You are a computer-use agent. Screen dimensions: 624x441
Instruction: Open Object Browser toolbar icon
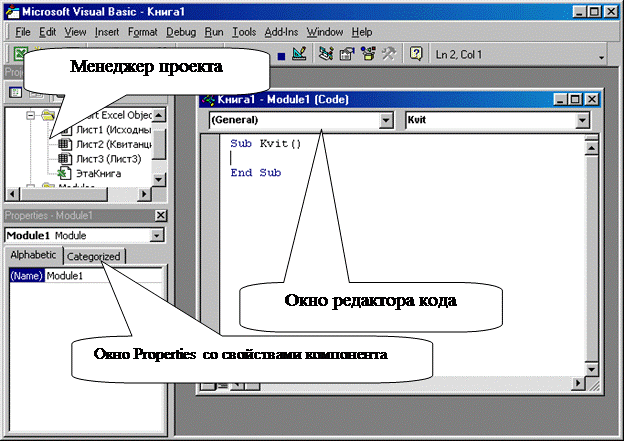368,53
